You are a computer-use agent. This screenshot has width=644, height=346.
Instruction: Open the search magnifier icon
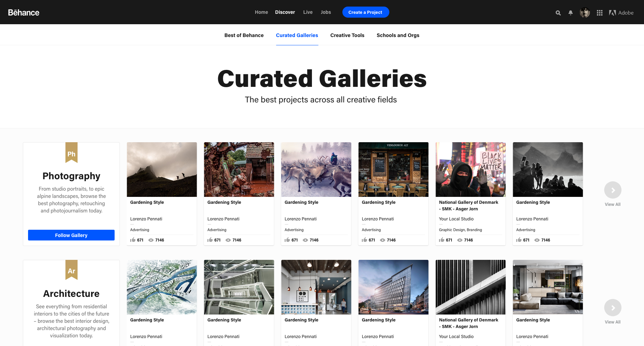[558, 13]
